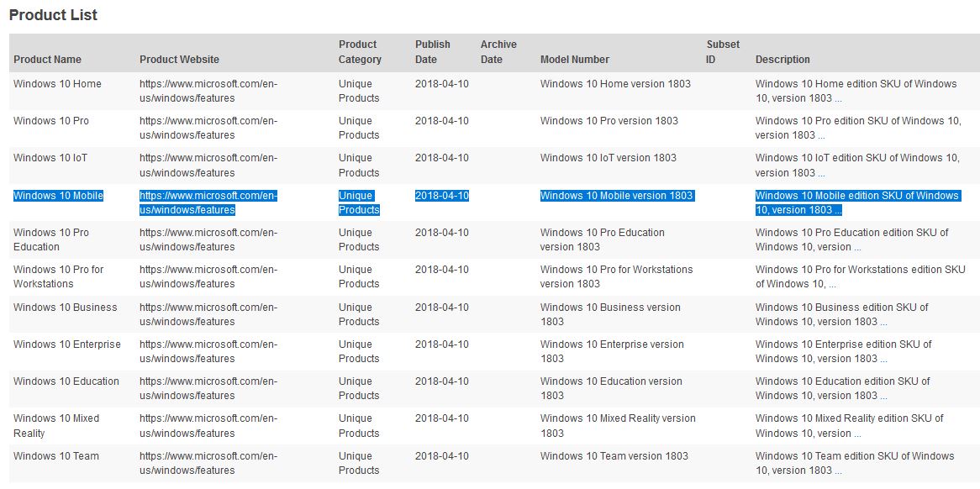This screenshot has width=980, height=489.
Task: Click the Product List heading
Action: click(53, 15)
